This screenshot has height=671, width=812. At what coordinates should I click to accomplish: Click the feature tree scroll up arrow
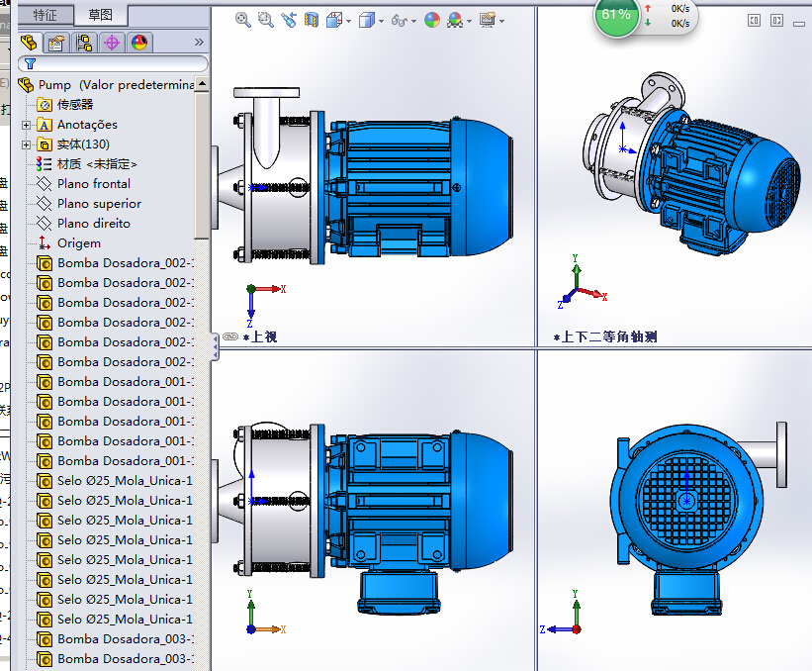[202, 84]
